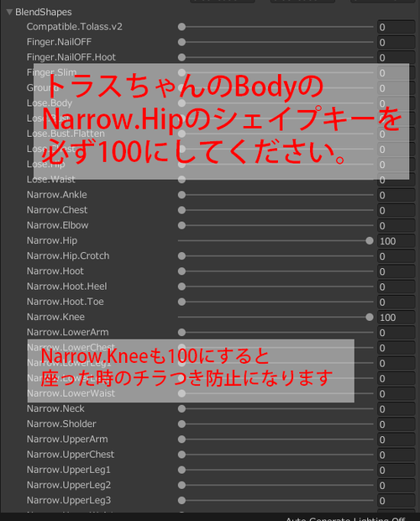The height and width of the screenshot is (521, 420).
Task: Select the Narrow.Hip.Crotch label
Action: 68,255
